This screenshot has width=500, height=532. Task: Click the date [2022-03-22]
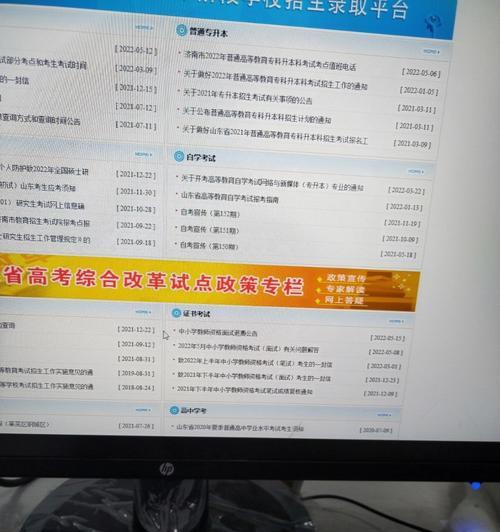point(406,190)
